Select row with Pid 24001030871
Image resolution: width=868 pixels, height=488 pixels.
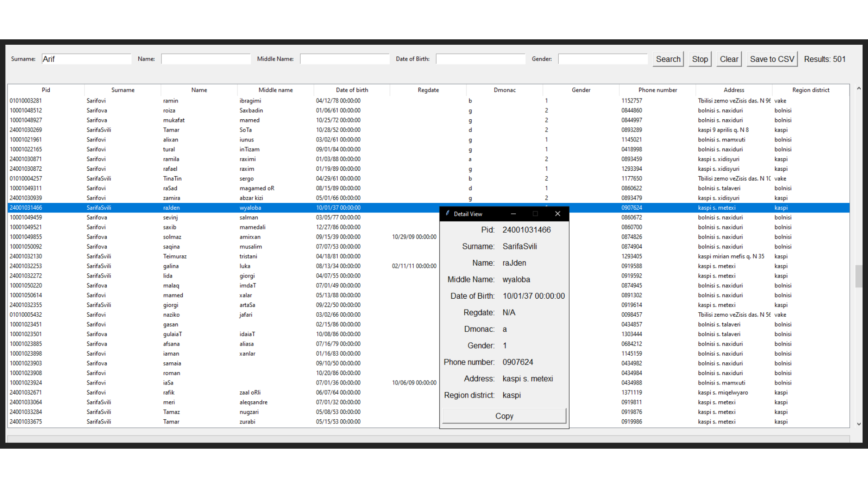tap(429, 159)
